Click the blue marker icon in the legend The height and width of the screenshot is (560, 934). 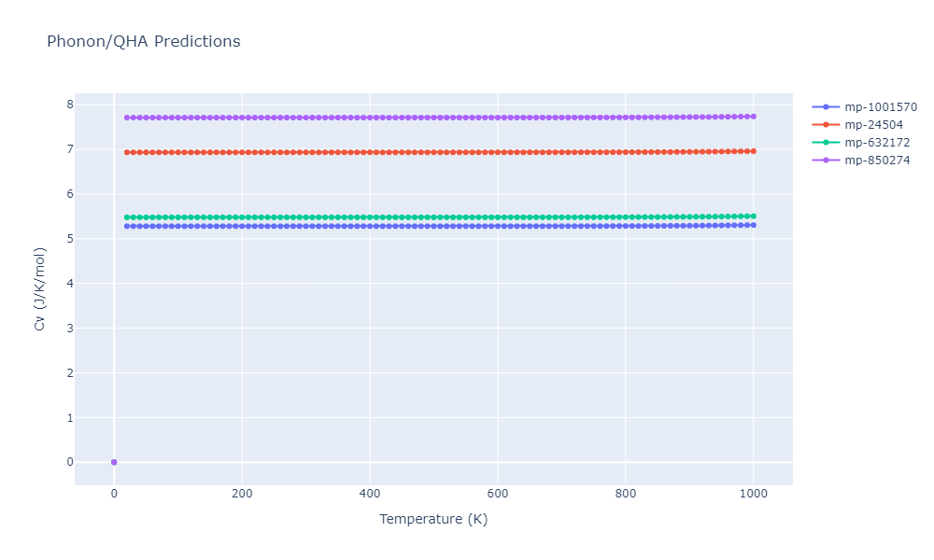click(x=826, y=107)
